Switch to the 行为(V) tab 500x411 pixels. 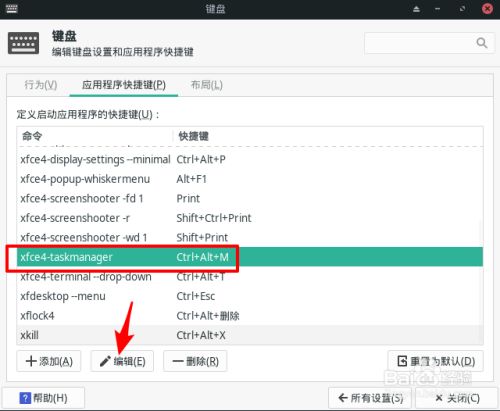(41, 85)
